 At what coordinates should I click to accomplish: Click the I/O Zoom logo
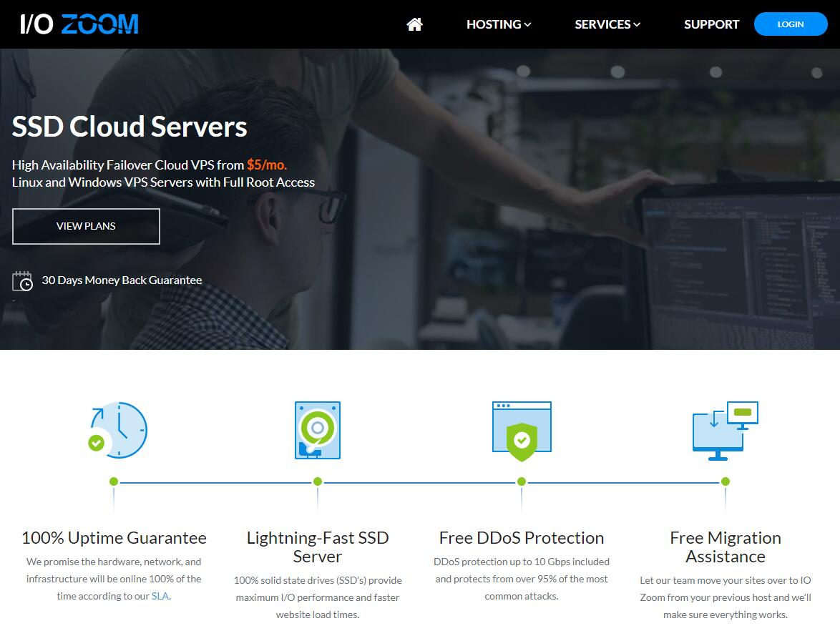[x=79, y=24]
